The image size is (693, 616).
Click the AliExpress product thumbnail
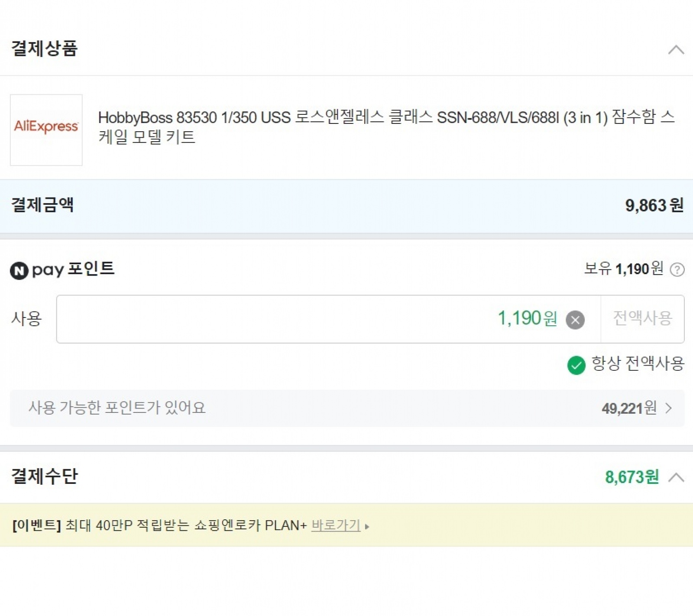click(x=46, y=130)
